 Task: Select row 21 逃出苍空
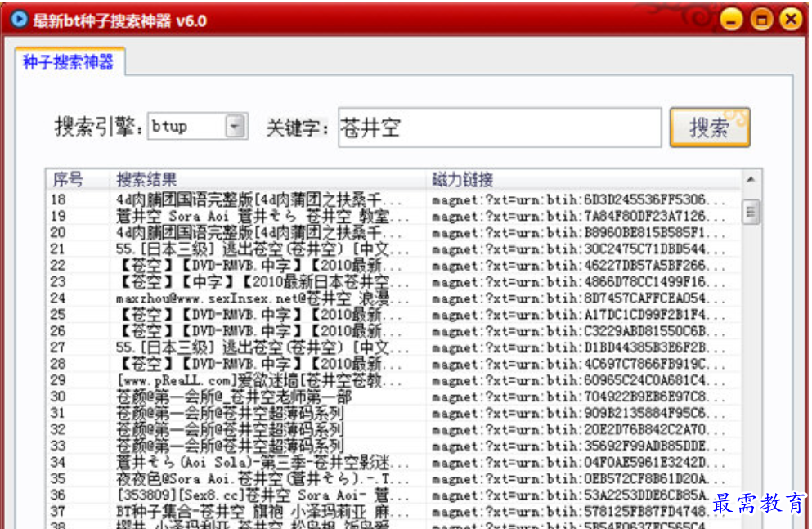393,249
